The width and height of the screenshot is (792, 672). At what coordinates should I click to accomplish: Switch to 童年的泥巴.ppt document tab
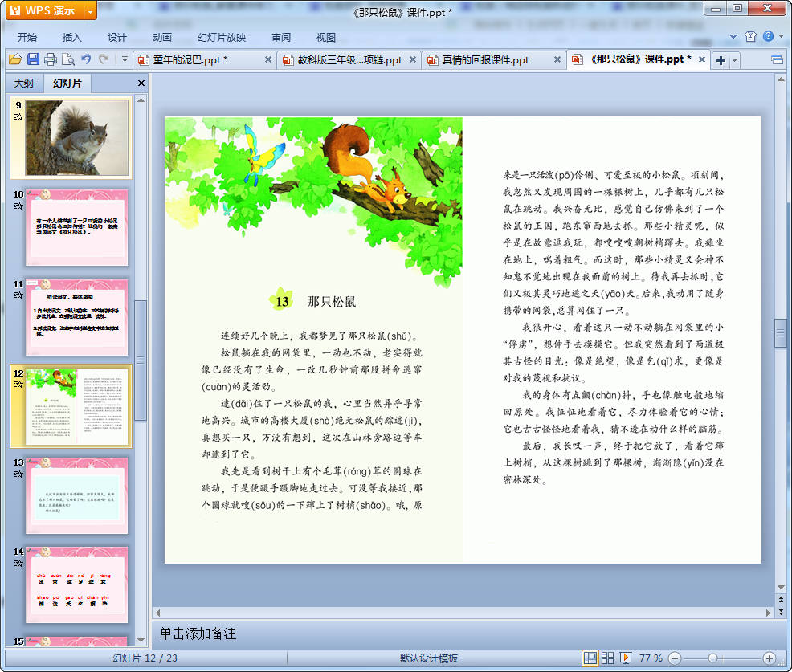[x=190, y=60]
